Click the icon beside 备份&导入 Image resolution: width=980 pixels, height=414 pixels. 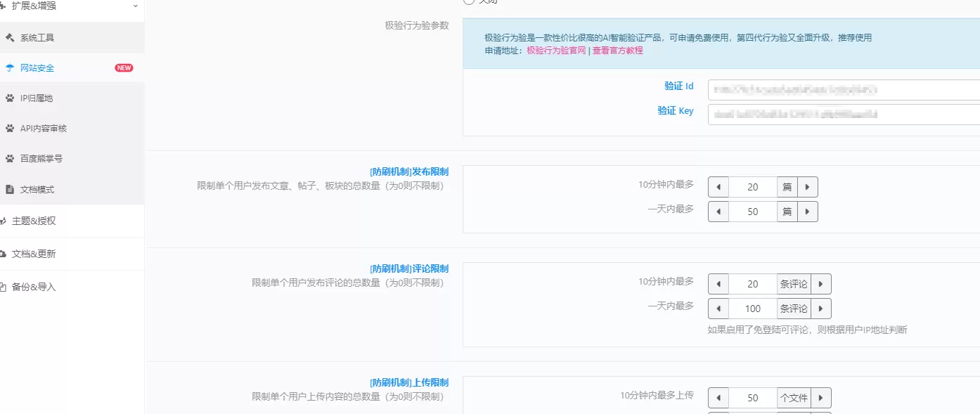[4, 287]
